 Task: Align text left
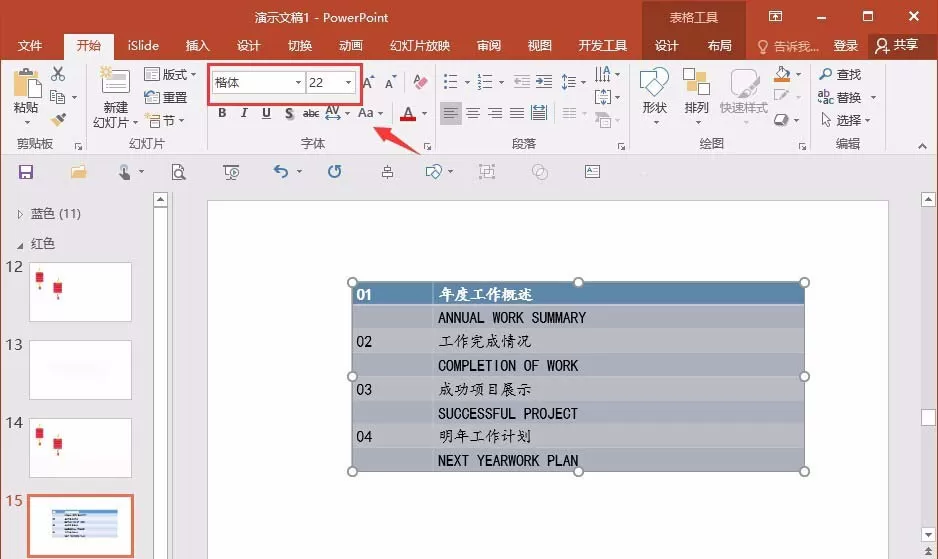pyautogui.click(x=450, y=113)
